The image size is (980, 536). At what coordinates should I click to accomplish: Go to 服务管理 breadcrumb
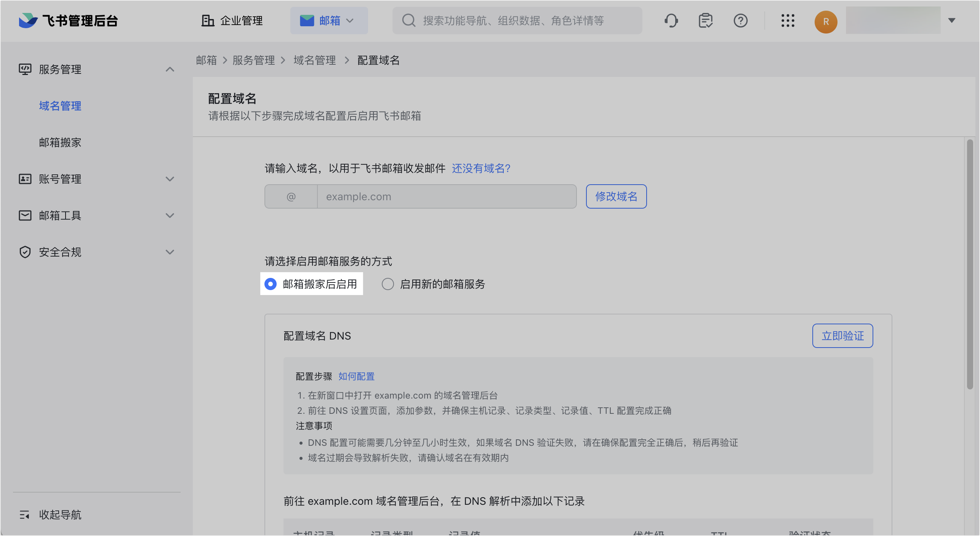(254, 60)
